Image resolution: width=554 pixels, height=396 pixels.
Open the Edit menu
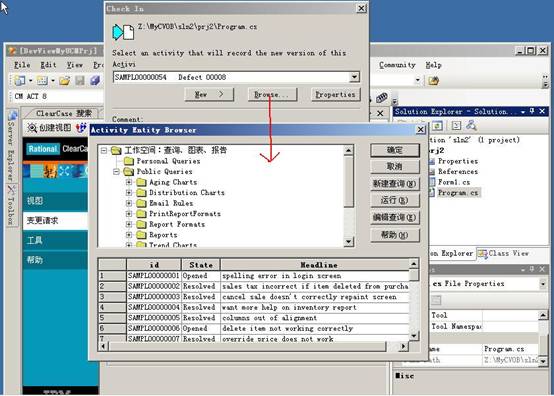tap(48, 65)
